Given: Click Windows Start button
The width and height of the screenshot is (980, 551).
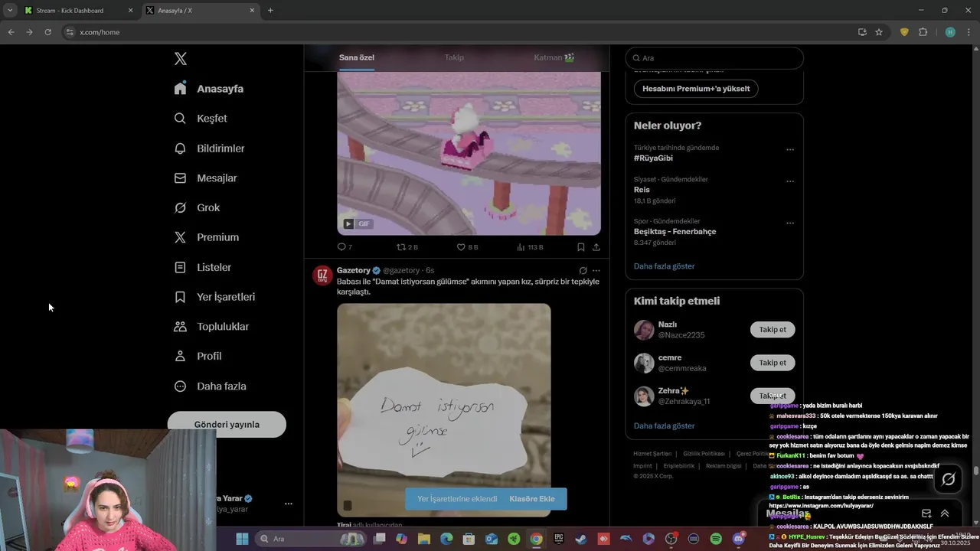Looking at the screenshot, I should 243,539.
